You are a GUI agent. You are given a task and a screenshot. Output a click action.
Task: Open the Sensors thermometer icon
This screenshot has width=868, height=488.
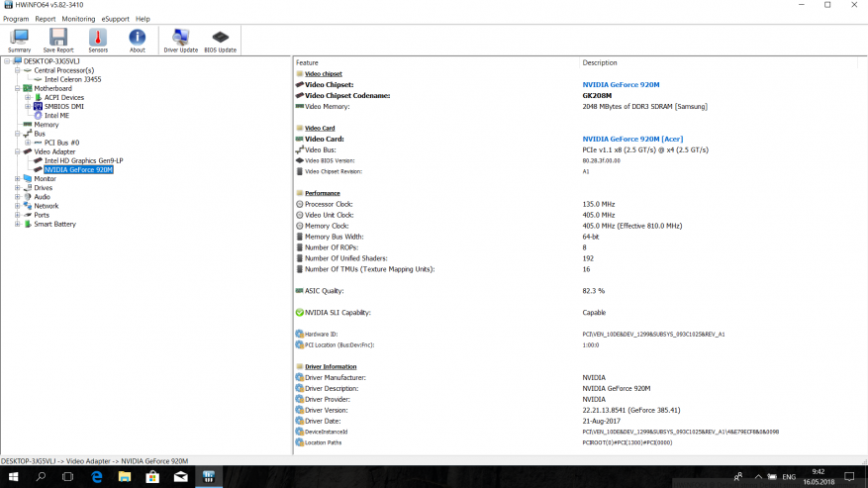[x=98, y=41]
